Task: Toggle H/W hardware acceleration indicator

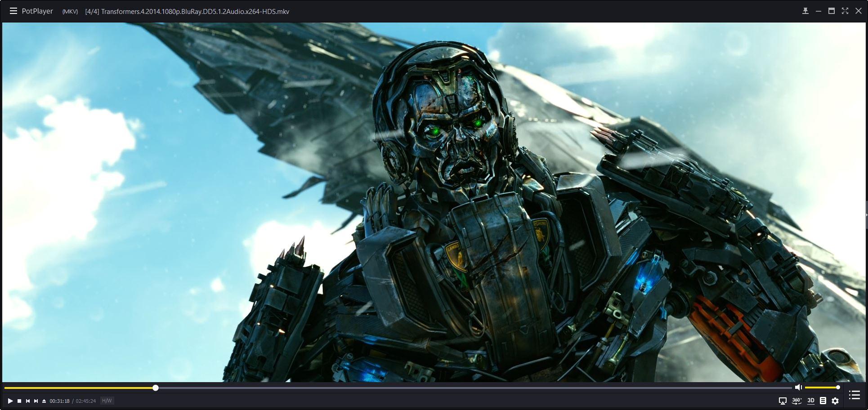Action: click(107, 401)
